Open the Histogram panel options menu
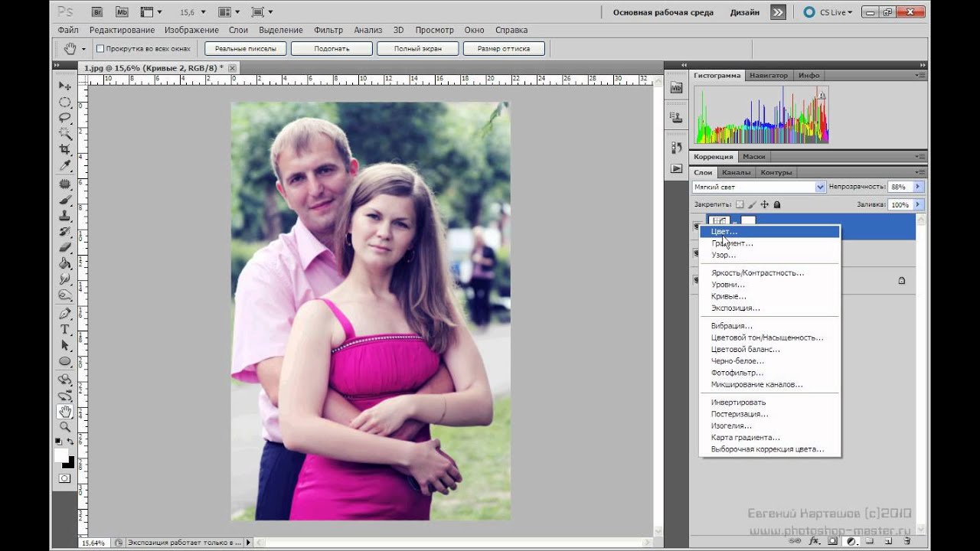980x551 pixels. [x=920, y=75]
